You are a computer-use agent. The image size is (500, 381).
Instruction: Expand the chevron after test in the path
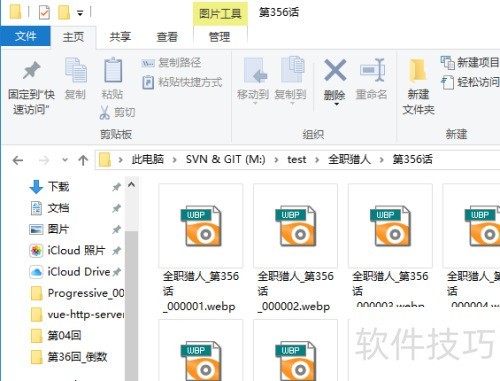317,160
